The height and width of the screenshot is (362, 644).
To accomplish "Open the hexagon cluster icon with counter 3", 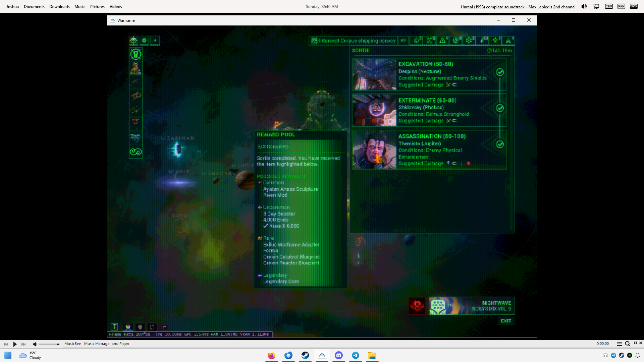I will click(469, 41).
